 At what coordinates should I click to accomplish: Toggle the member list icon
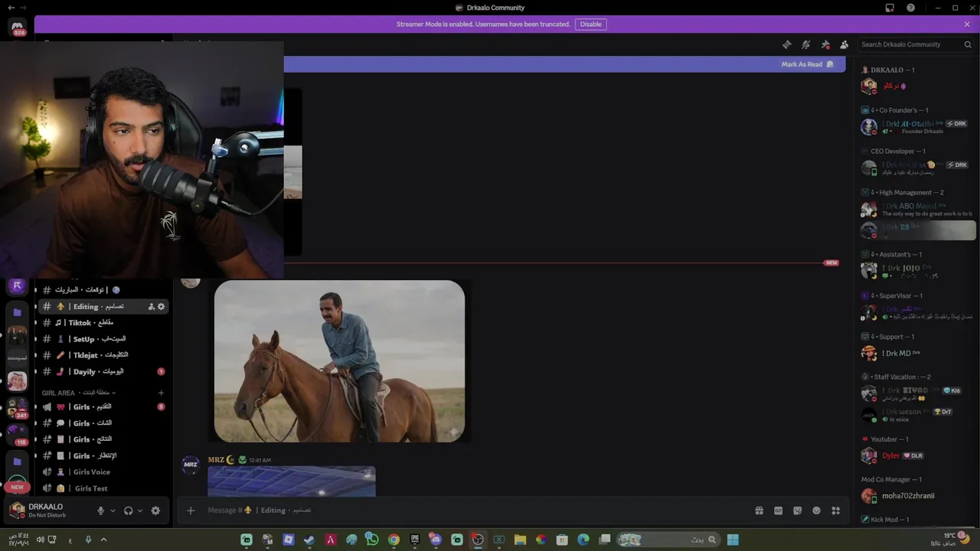[x=844, y=44]
